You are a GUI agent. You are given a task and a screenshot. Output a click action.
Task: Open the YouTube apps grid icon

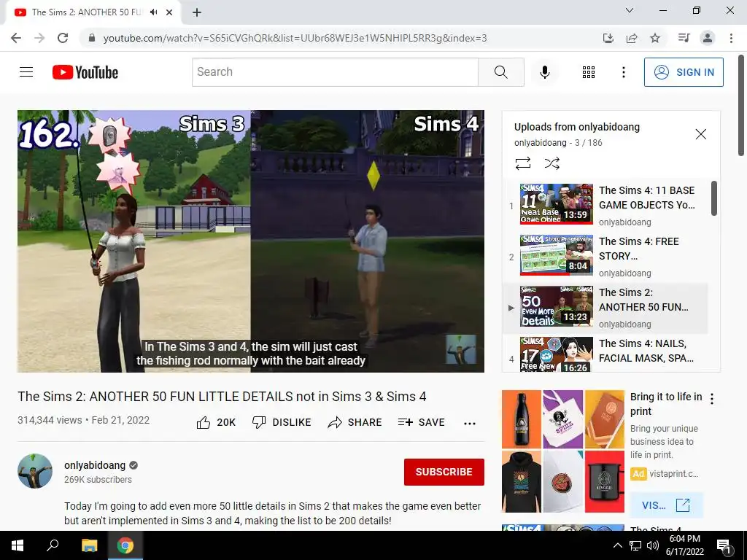589,72
